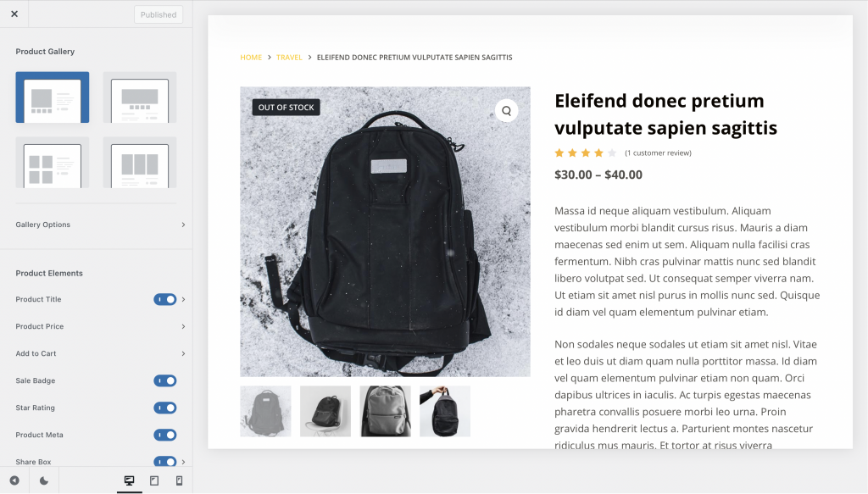868x494 pixels.
Task: Click the Published button
Action: tap(159, 14)
